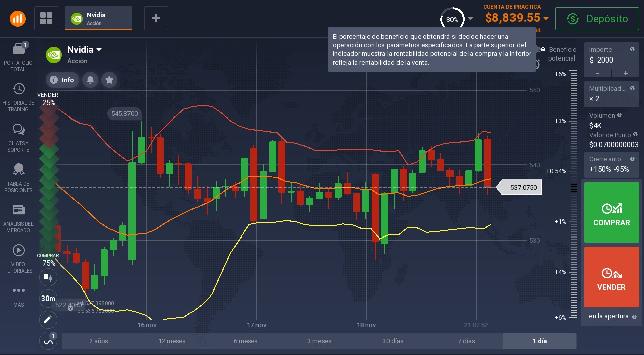Click help icon in Importe field
The height and width of the screenshot is (355, 644).
pos(632,49)
